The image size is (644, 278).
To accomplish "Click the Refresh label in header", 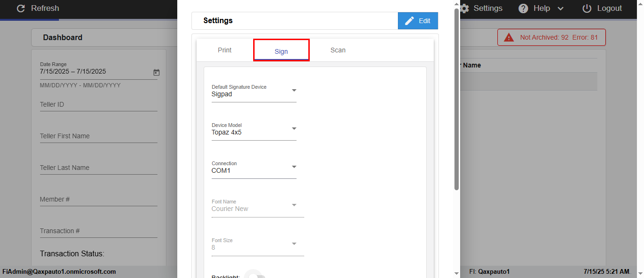I will 45,8.
